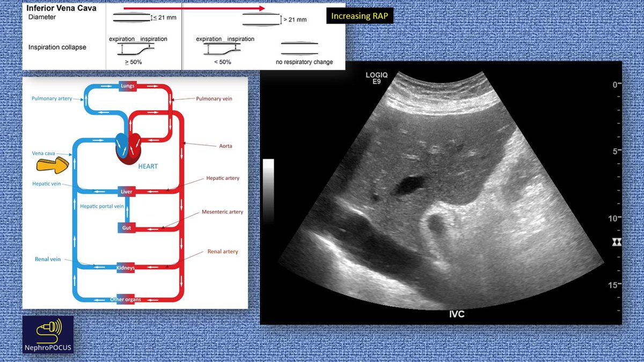Select the "Mesenteric artery" label
This screenshot has height=362, width=644.
coord(223,212)
